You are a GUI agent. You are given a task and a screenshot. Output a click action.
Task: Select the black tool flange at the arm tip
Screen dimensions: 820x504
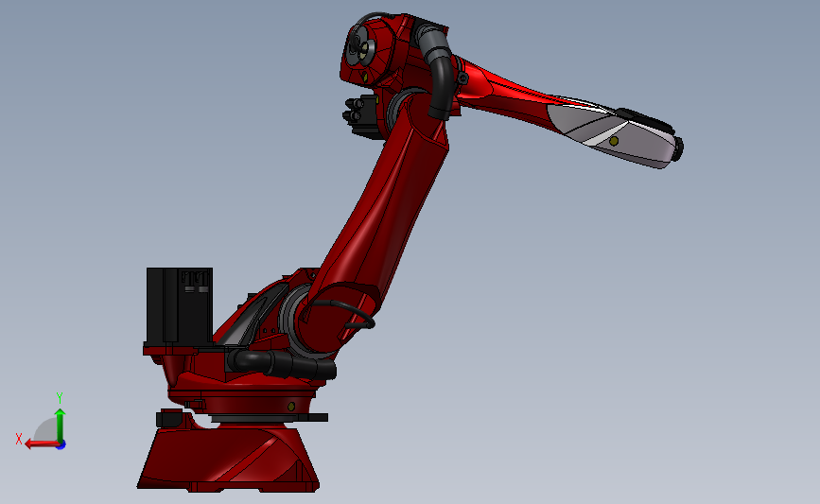point(678,149)
